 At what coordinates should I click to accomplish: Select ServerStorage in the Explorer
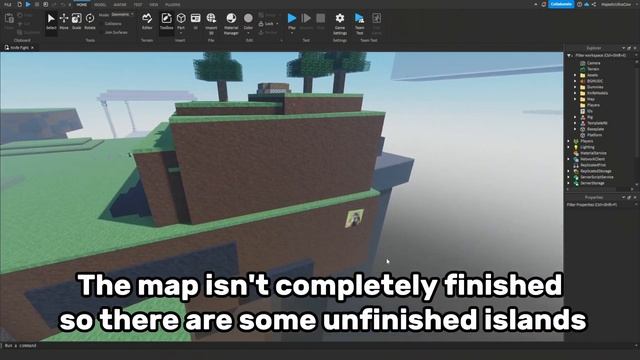[x=592, y=183]
